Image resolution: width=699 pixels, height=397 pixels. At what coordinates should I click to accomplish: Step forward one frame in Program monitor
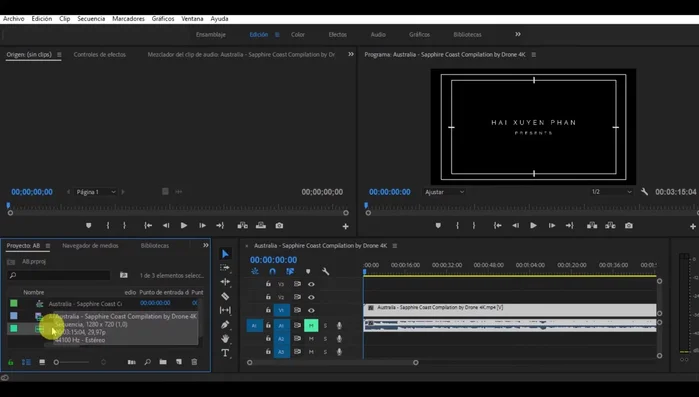click(x=551, y=225)
